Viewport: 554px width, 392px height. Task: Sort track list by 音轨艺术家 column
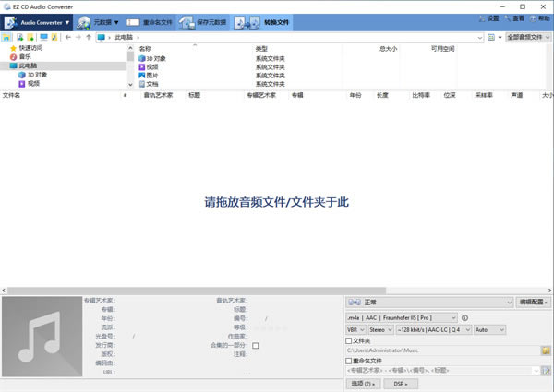[x=158, y=95]
